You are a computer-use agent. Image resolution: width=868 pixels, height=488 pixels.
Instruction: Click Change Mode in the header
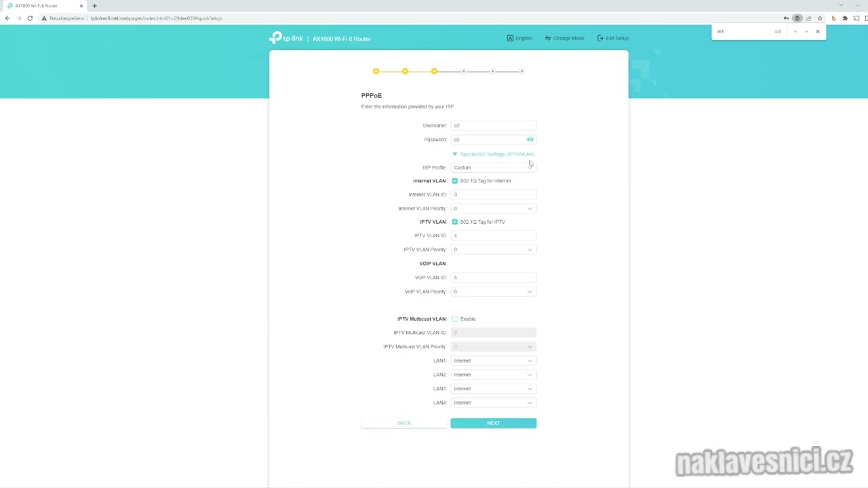tap(564, 39)
